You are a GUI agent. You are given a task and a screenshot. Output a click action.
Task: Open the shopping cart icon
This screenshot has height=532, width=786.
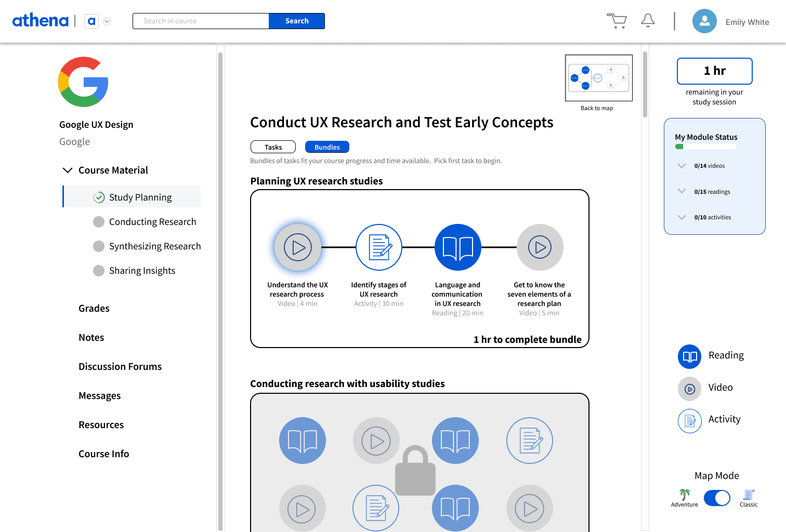point(617,21)
